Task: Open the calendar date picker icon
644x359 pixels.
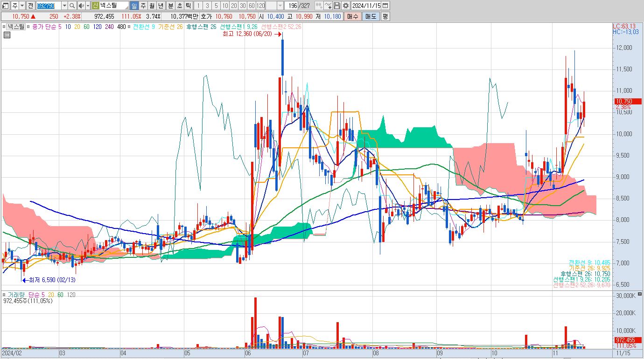Action: tap(385, 6)
